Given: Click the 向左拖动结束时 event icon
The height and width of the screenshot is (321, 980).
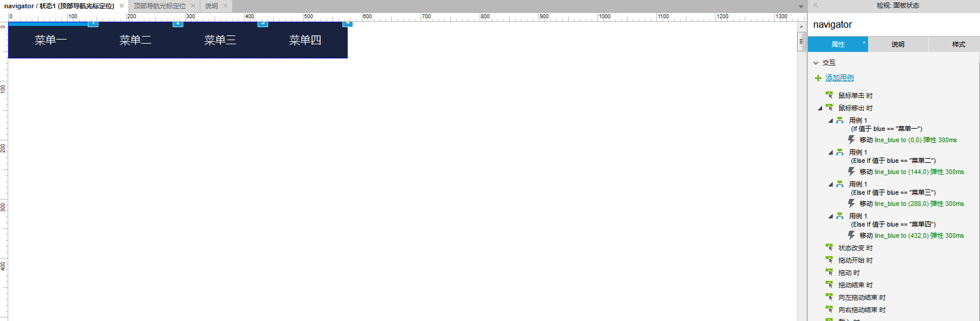Looking at the screenshot, I should tap(829, 297).
